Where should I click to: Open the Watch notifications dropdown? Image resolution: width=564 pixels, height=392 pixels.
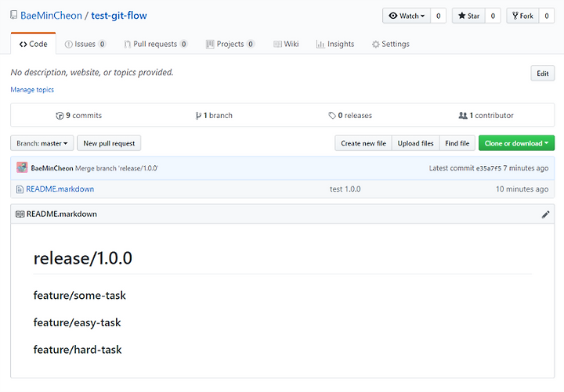click(x=407, y=16)
